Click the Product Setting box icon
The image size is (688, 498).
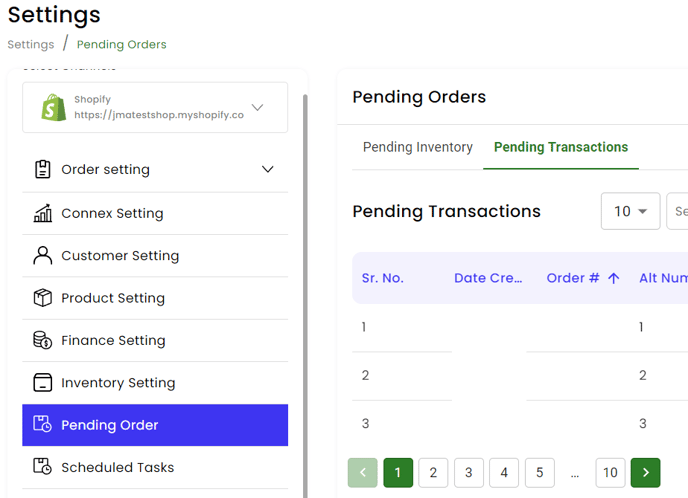coord(43,298)
